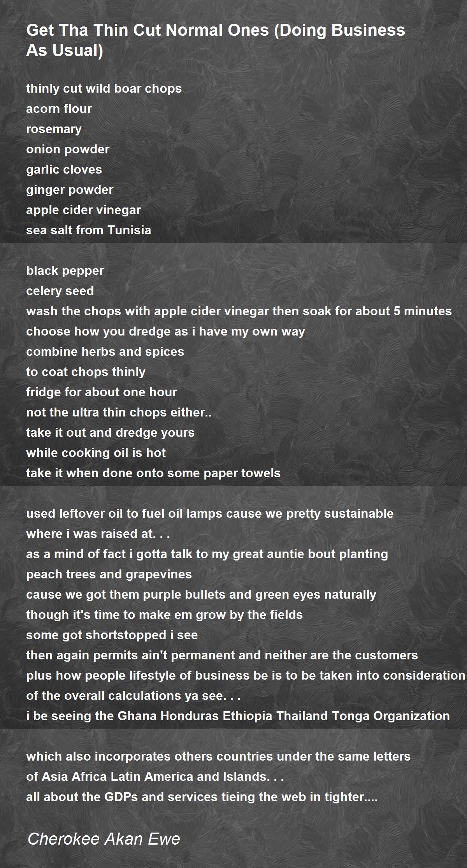Click the "fridge for about one hour" line
The height and width of the screenshot is (868, 467).
click(102, 392)
